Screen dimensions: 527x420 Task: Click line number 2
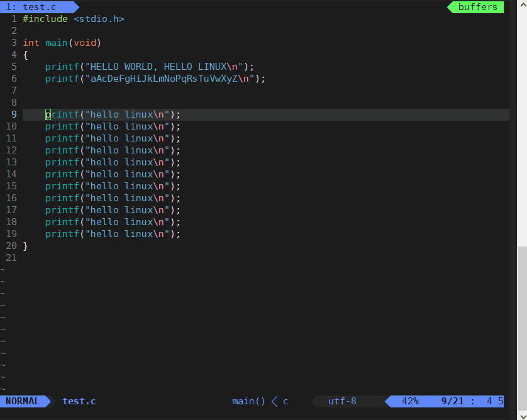click(14, 31)
